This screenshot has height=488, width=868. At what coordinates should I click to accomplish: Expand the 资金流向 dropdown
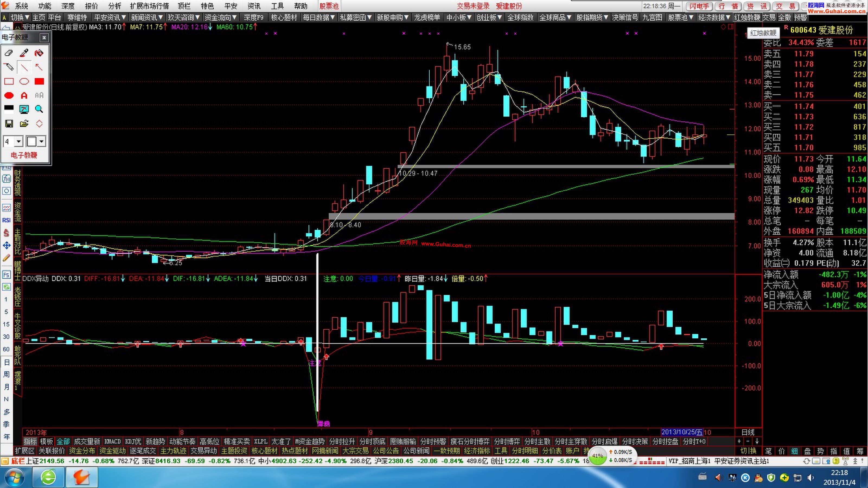221,18
